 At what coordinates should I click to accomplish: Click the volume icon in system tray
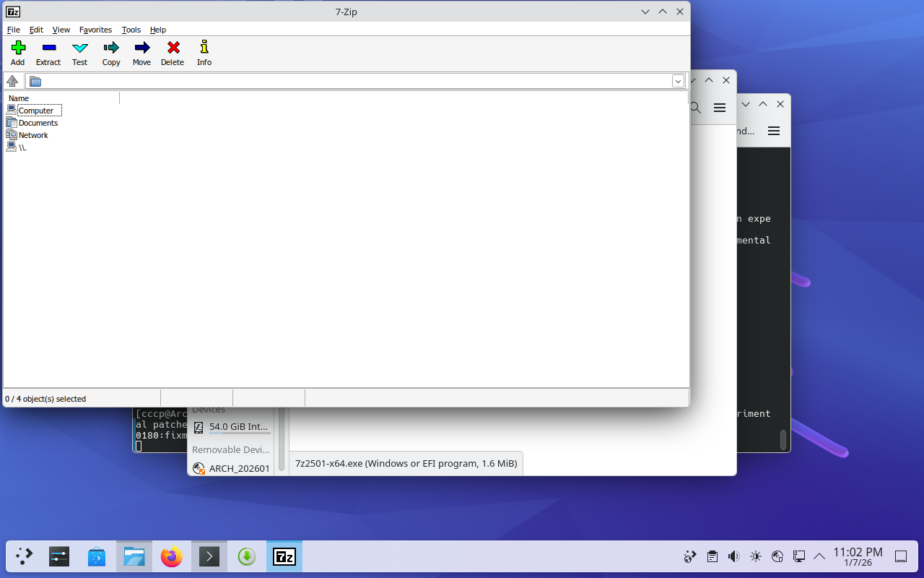(733, 556)
